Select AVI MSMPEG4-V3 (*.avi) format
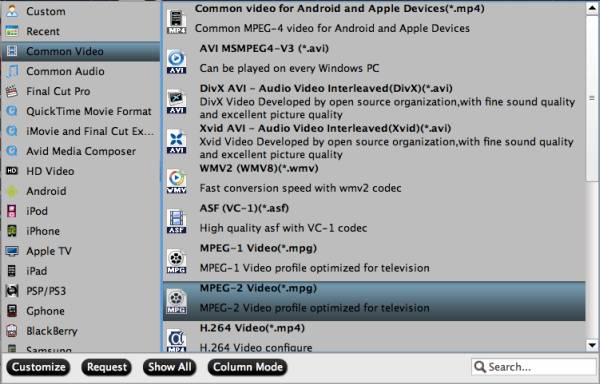This screenshot has width=600, height=384. click(374, 62)
